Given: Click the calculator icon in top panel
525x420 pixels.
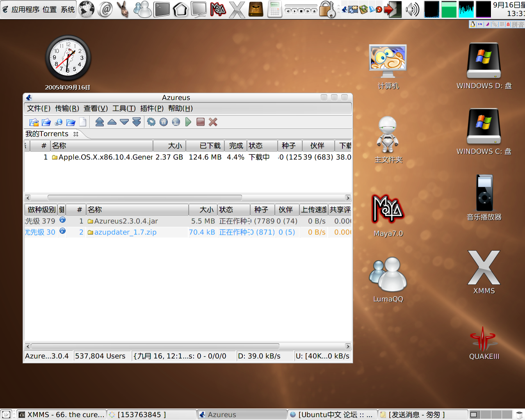Looking at the screenshot, I should [274, 9].
